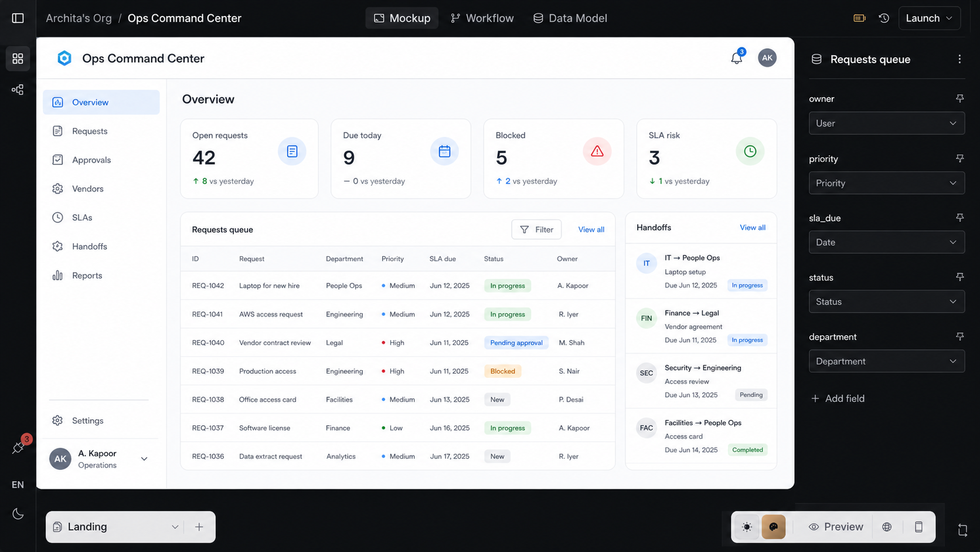
Task: Click the AK avatar in app header
Action: coord(767,57)
